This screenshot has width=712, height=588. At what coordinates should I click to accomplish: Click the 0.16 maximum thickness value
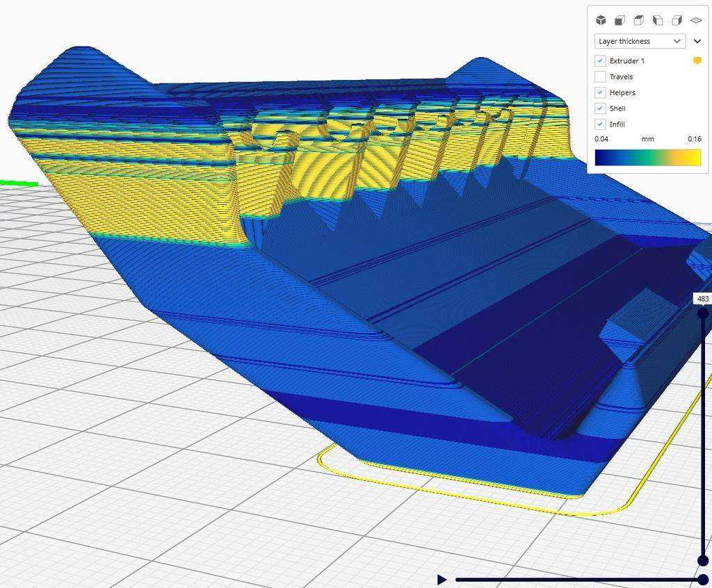pyautogui.click(x=695, y=139)
